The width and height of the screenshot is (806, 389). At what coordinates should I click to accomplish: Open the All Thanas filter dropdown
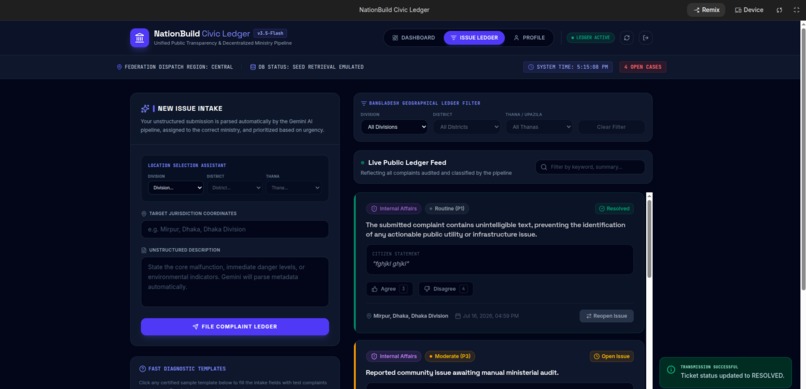pos(539,127)
